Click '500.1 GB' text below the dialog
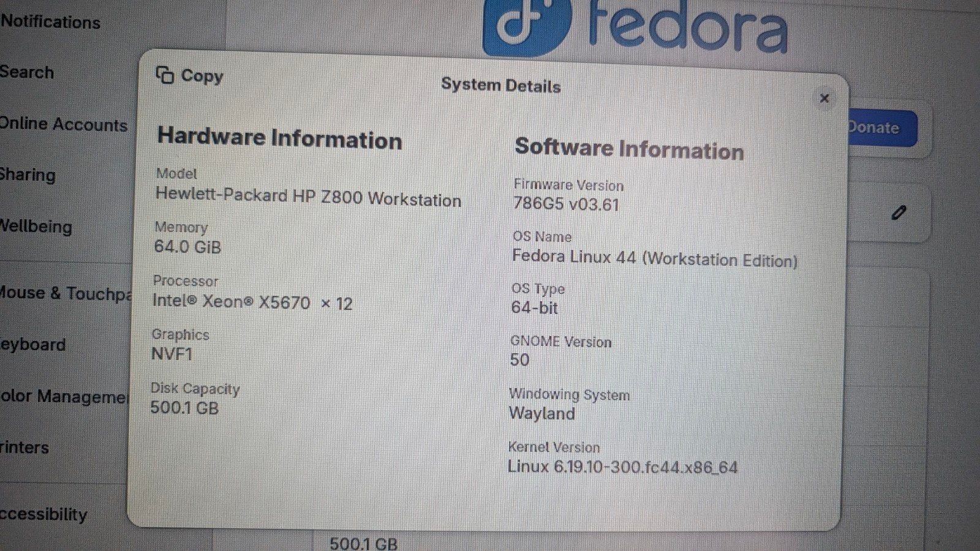Screen dimensions: 980x551 point(363,543)
